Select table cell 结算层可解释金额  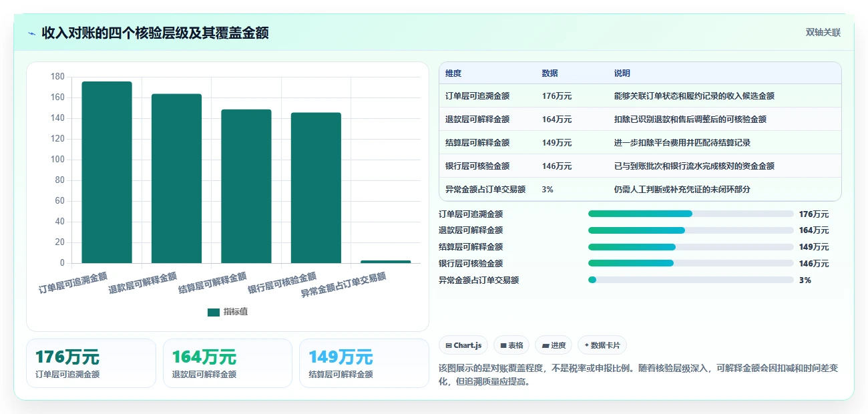click(477, 143)
